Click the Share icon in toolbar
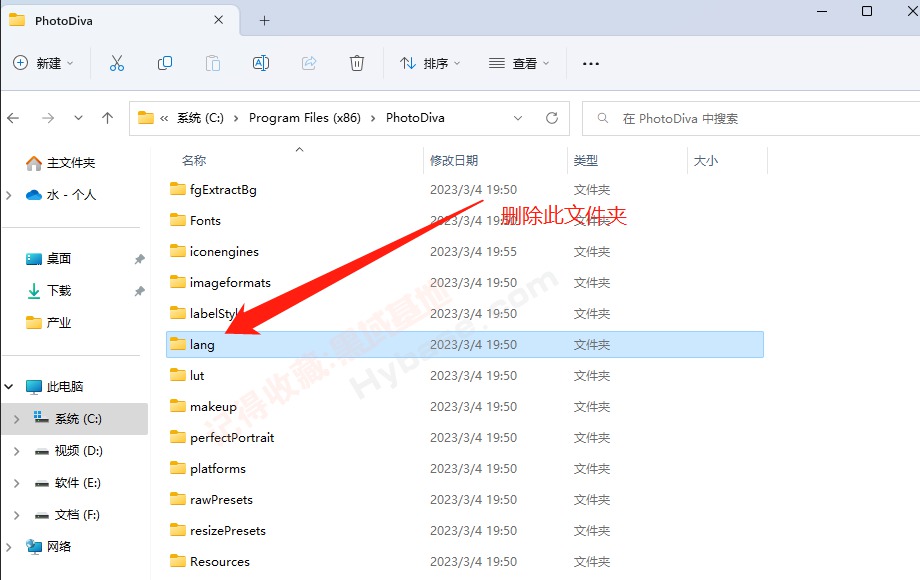The height and width of the screenshot is (580, 920). (x=309, y=63)
